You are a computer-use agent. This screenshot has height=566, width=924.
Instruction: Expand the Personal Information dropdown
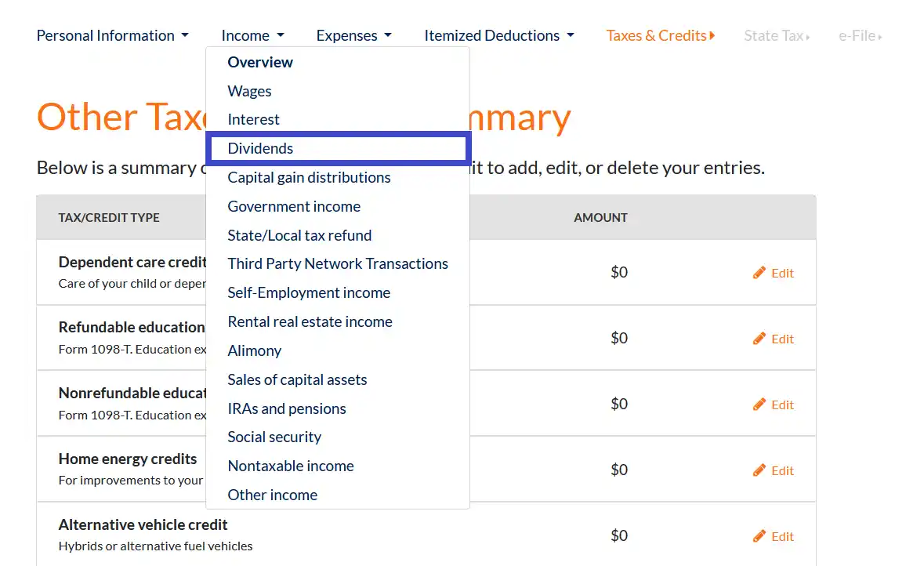pos(112,35)
